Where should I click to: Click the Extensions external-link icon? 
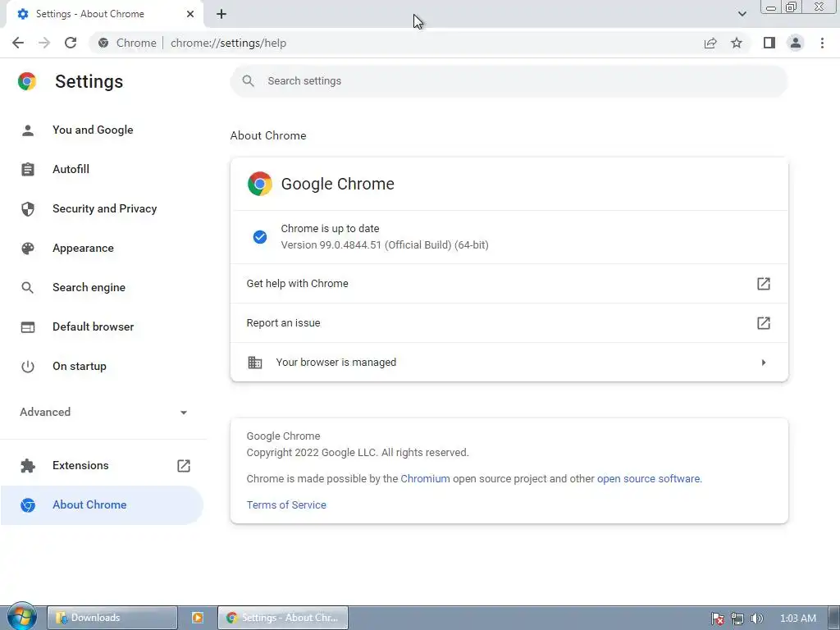tap(184, 466)
